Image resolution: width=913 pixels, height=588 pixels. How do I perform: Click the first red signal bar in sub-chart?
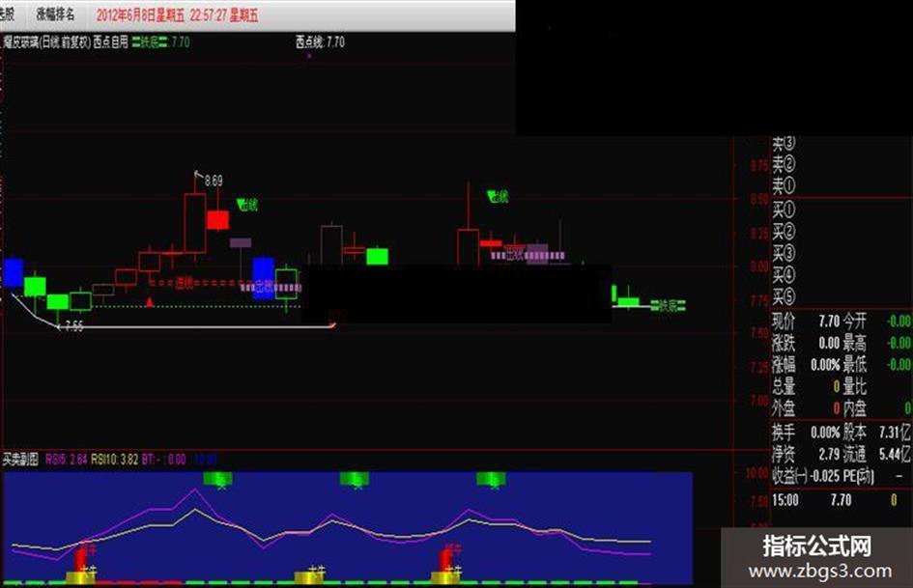[80, 560]
